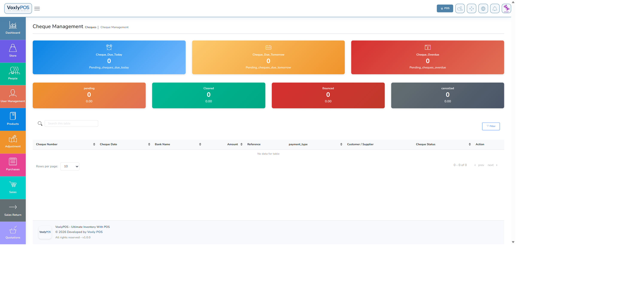View notifications via the bell icon

[495, 8]
